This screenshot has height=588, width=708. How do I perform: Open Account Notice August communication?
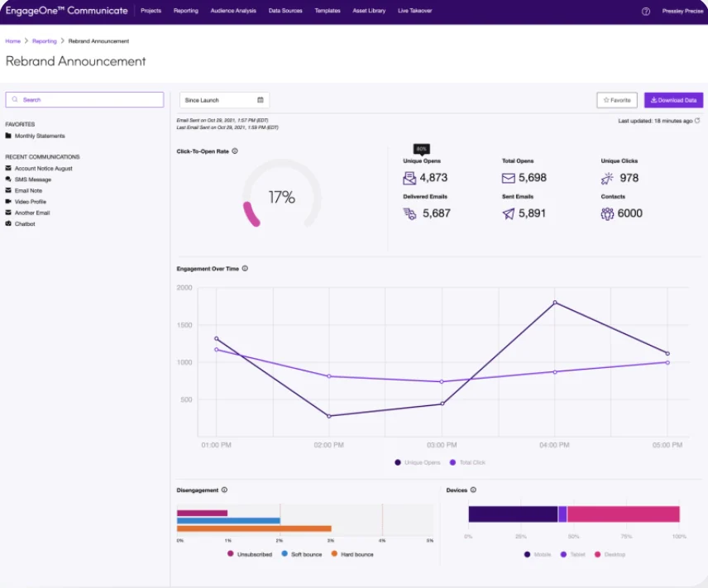click(x=43, y=169)
